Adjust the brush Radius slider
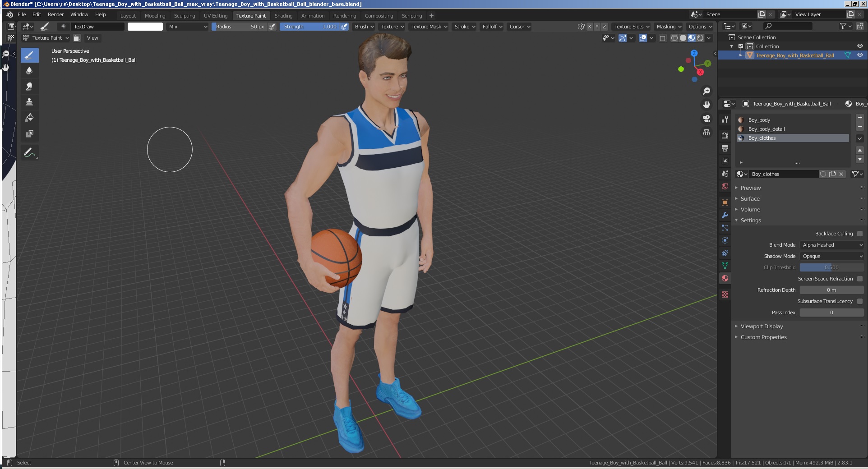 click(239, 27)
